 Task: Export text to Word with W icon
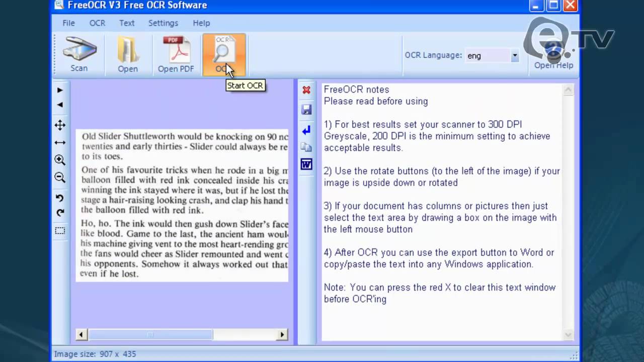tap(306, 164)
